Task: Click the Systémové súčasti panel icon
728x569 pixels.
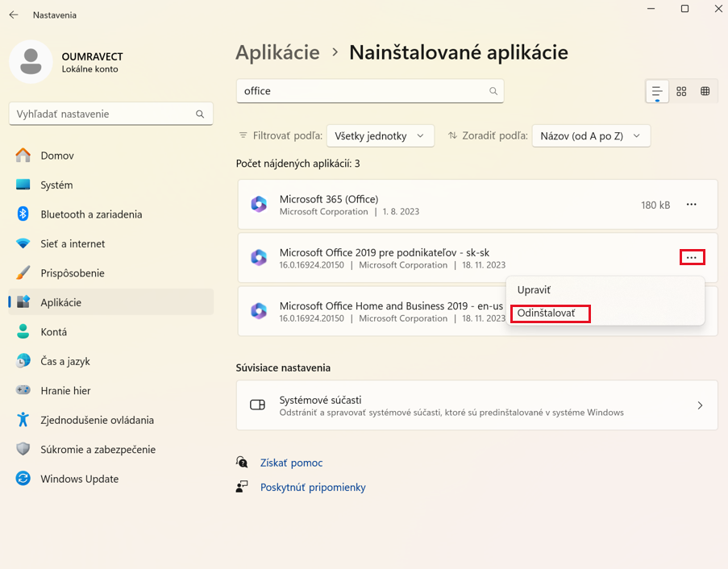Action: click(x=257, y=405)
